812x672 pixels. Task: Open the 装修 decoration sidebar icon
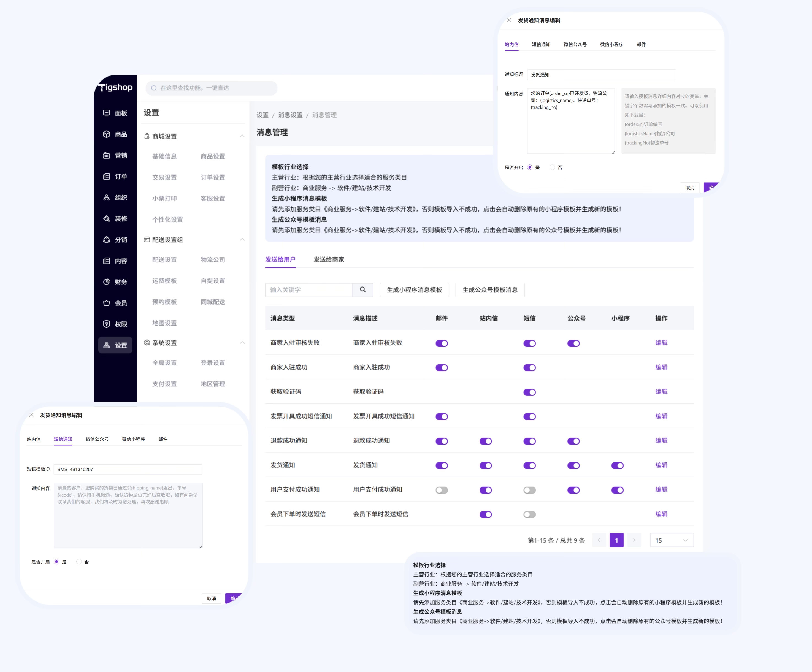coord(107,218)
